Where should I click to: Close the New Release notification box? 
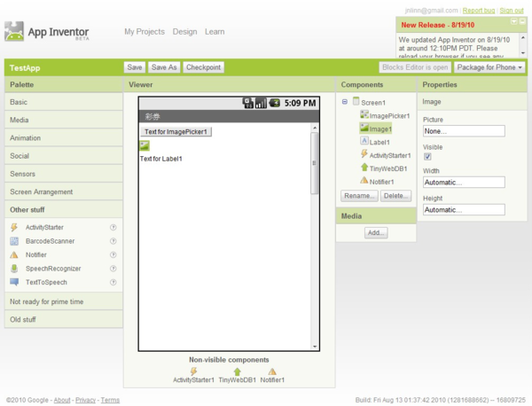coord(522,21)
